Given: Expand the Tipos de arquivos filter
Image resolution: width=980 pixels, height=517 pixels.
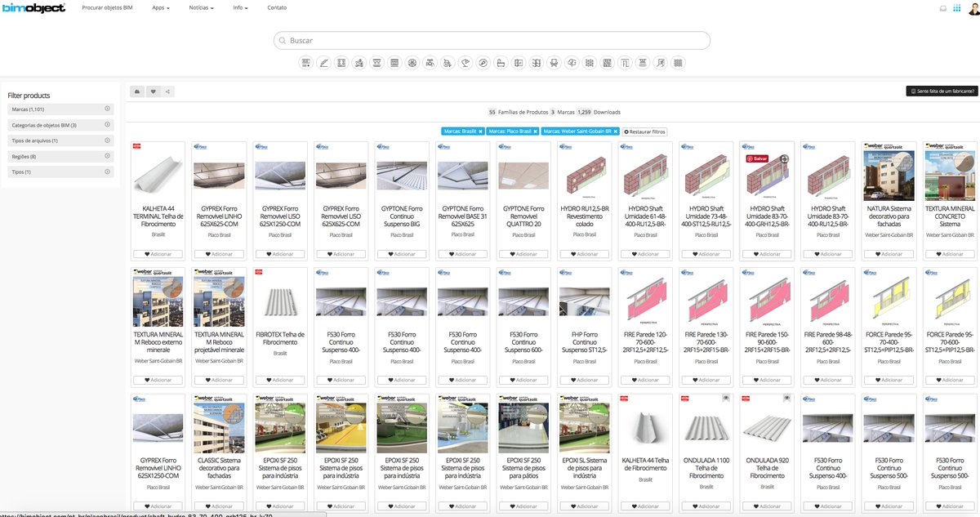Looking at the screenshot, I should [x=60, y=140].
